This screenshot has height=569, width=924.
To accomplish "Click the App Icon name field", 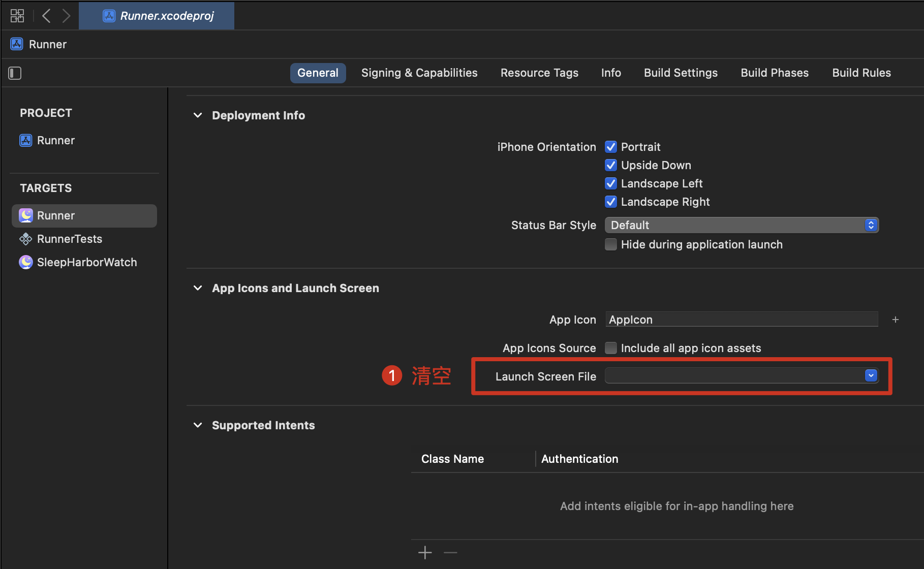I will click(742, 320).
